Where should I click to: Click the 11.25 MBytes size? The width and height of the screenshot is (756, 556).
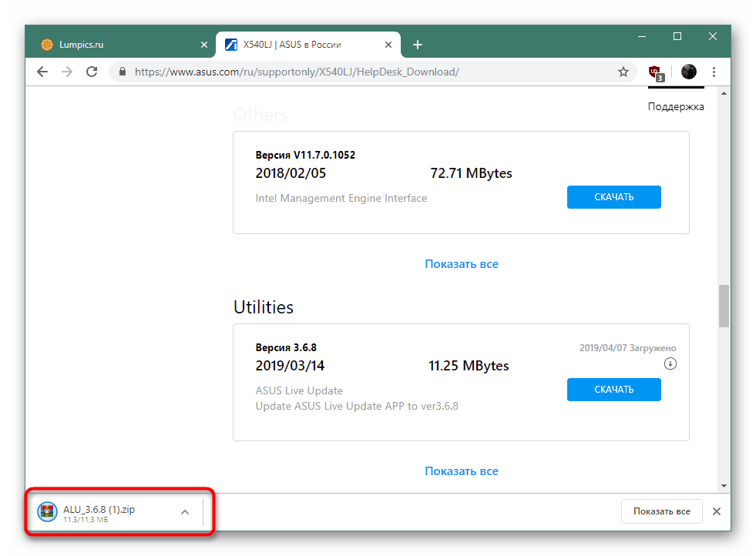tap(469, 366)
